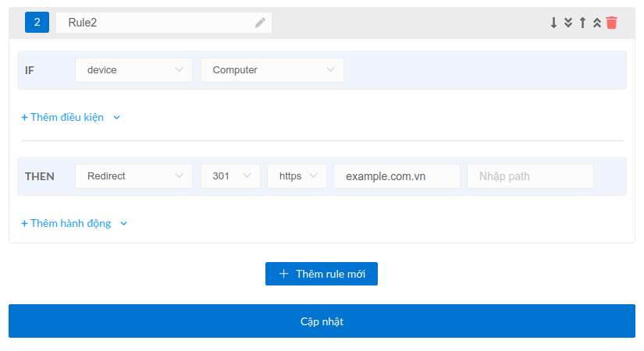644x351 pixels.
Task: Click the Nhập path input field
Action: pos(530,176)
